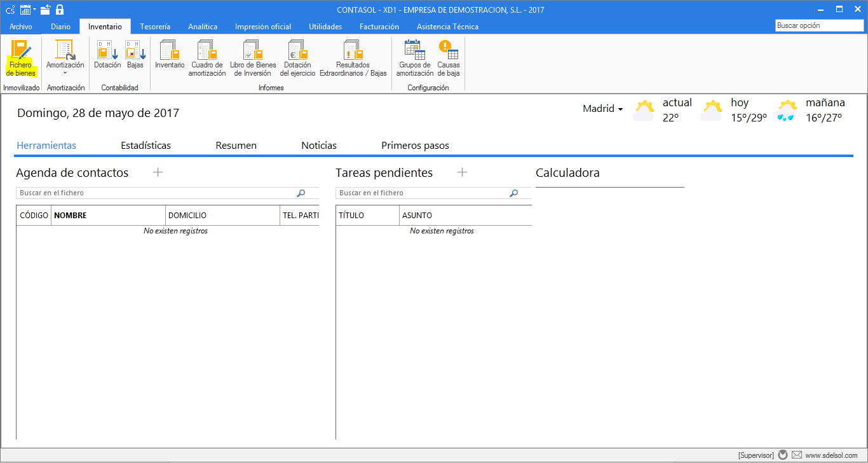Switch to the Diario ribbon tab

click(x=61, y=27)
